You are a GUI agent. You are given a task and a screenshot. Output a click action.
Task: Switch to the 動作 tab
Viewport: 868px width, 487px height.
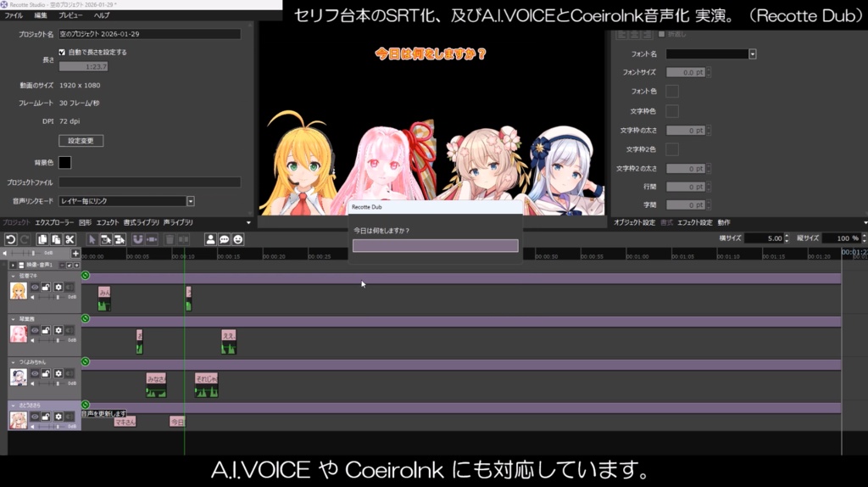[x=724, y=223]
